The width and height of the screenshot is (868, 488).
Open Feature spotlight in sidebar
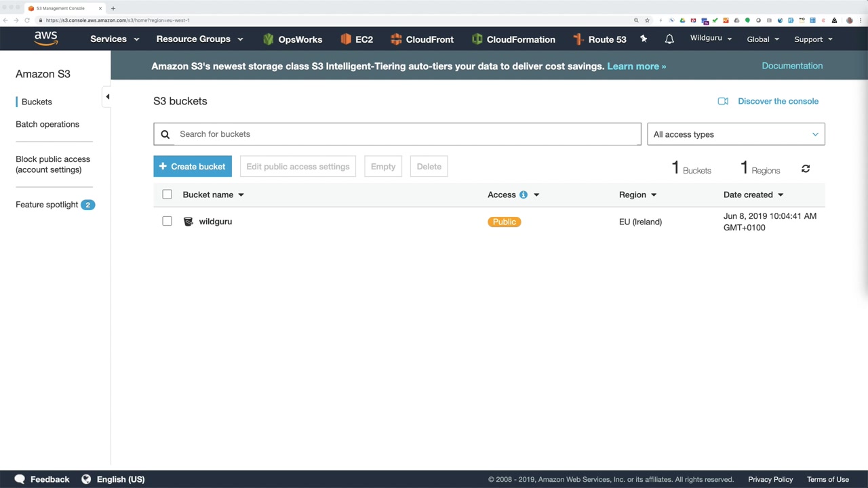(47, 205)
